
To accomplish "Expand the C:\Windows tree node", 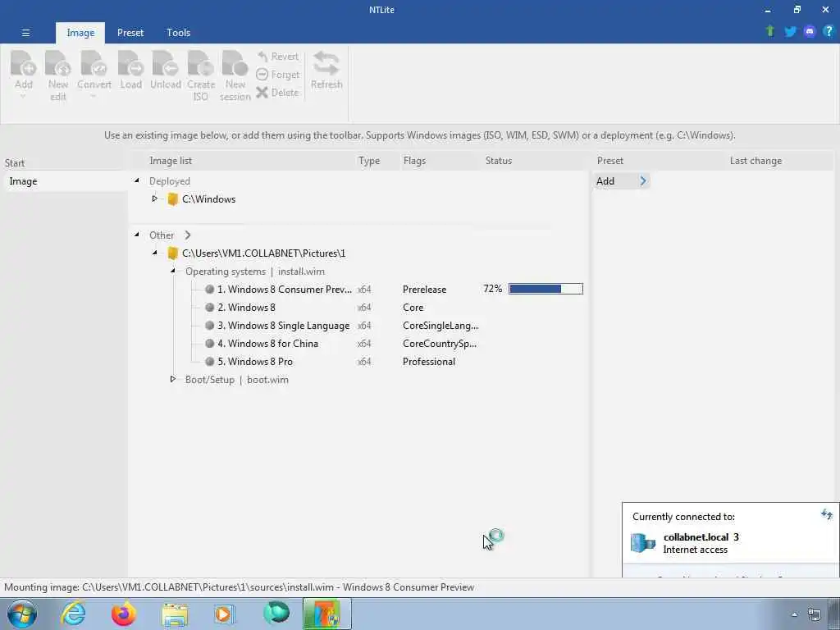I will (155, 199).
